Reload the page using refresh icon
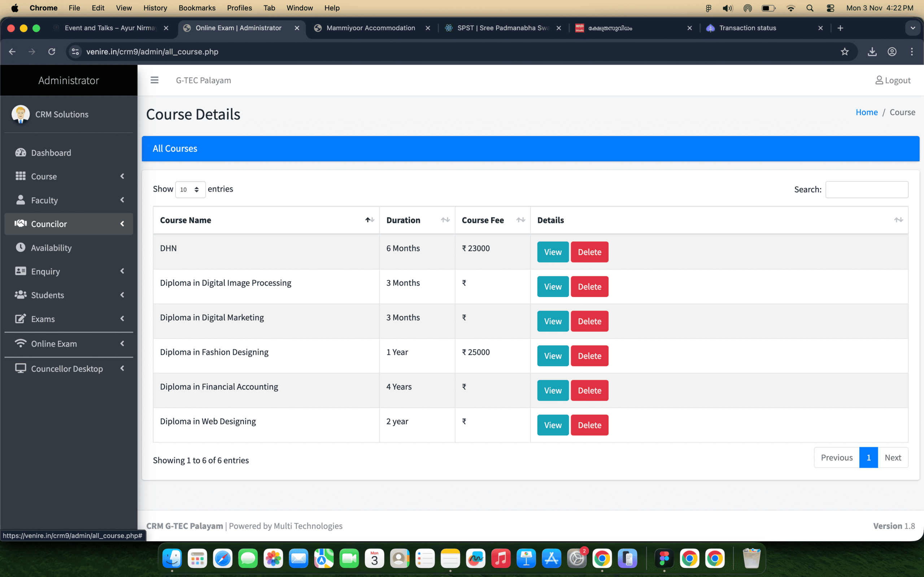Screen dimensions: 924x577 [52, 52]
